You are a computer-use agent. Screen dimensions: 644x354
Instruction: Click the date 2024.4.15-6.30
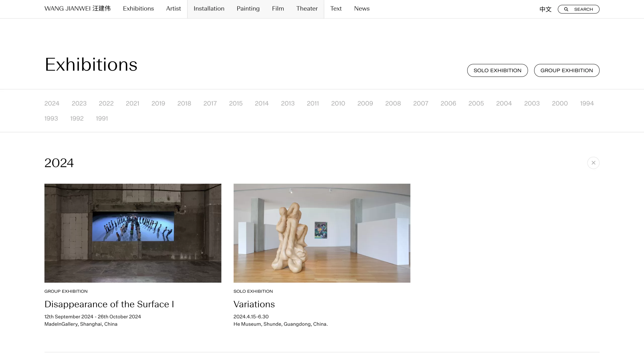click(251, 317)
